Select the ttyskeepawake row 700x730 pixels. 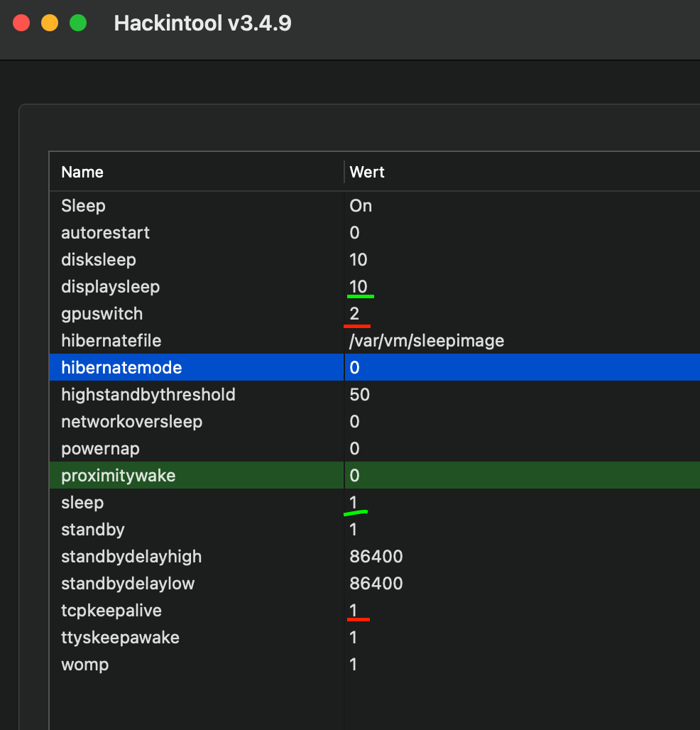[x=375, y=638]
